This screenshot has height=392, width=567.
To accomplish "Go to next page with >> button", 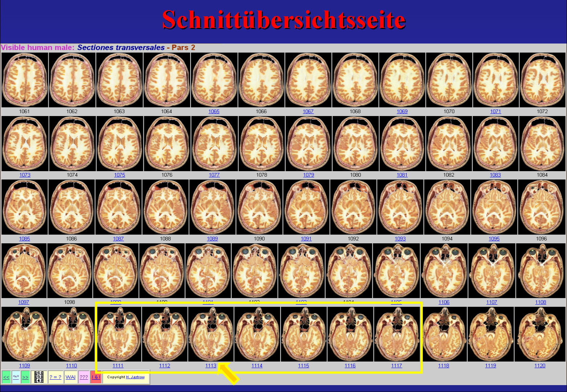I will coord(25,377).
